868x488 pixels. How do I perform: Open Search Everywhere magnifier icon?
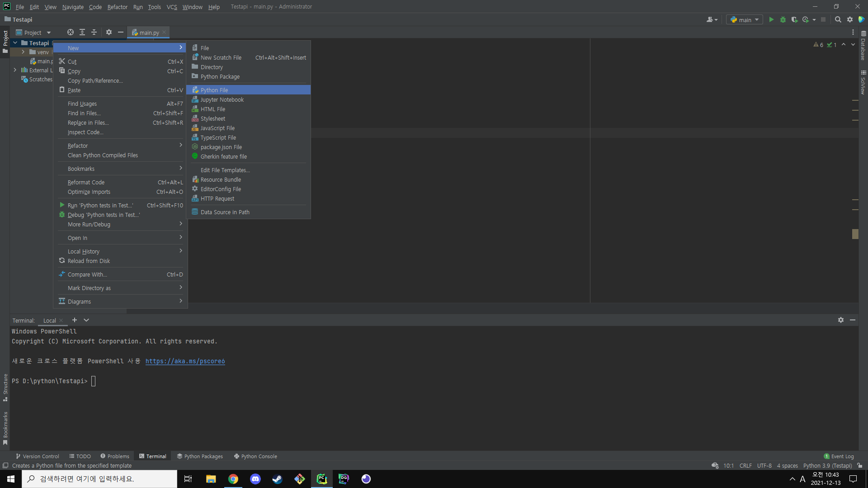click(838, 20)
